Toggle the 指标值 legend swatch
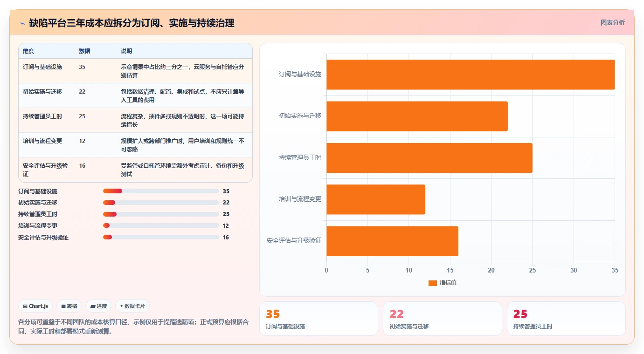 [x=432, y=283]
